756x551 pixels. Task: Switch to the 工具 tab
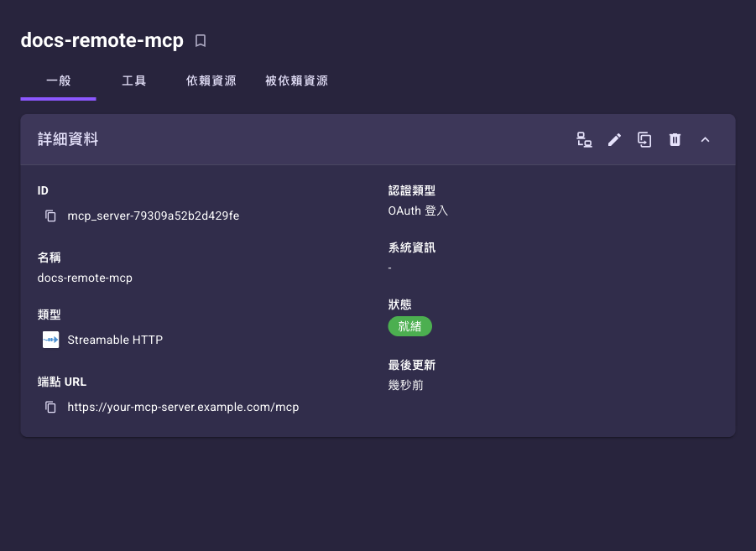[x=134, y=81]
